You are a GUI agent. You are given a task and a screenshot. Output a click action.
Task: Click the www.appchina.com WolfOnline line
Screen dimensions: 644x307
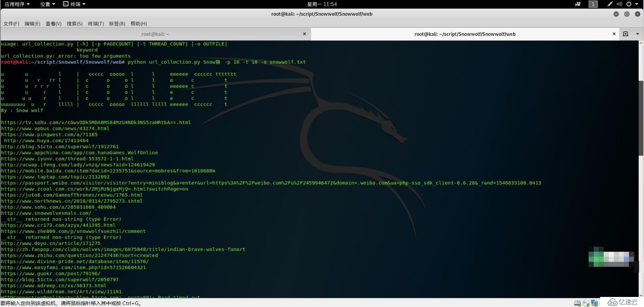pos(79,153)
